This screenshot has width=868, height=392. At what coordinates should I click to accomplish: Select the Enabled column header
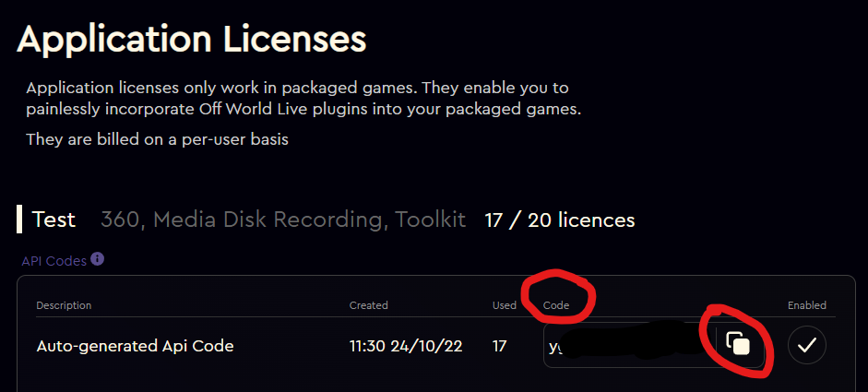[x=806, y=305]
